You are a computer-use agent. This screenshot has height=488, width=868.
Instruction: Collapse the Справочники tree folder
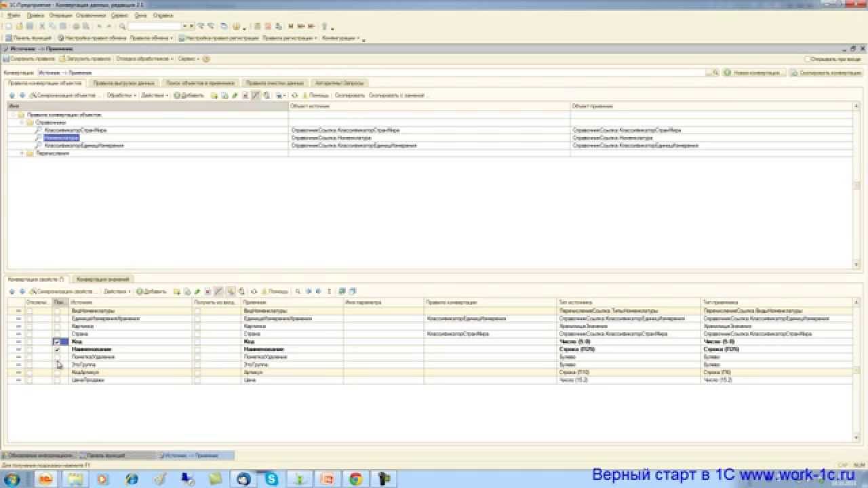click(x=22, y=123)
